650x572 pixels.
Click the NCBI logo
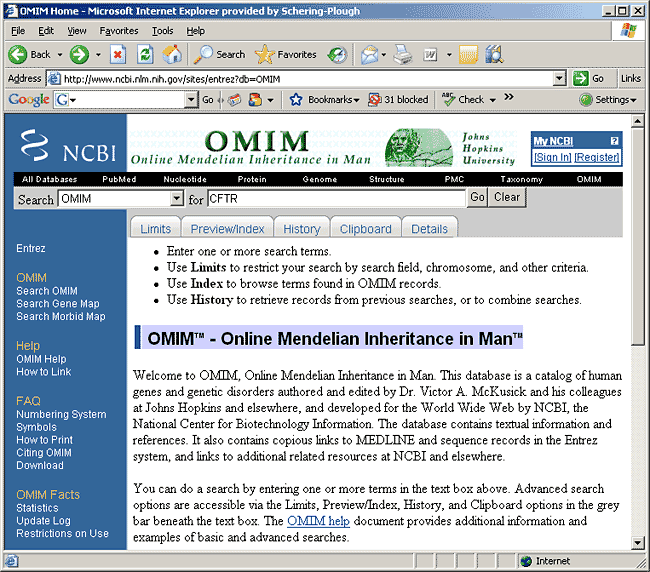(x=68, y=146)
